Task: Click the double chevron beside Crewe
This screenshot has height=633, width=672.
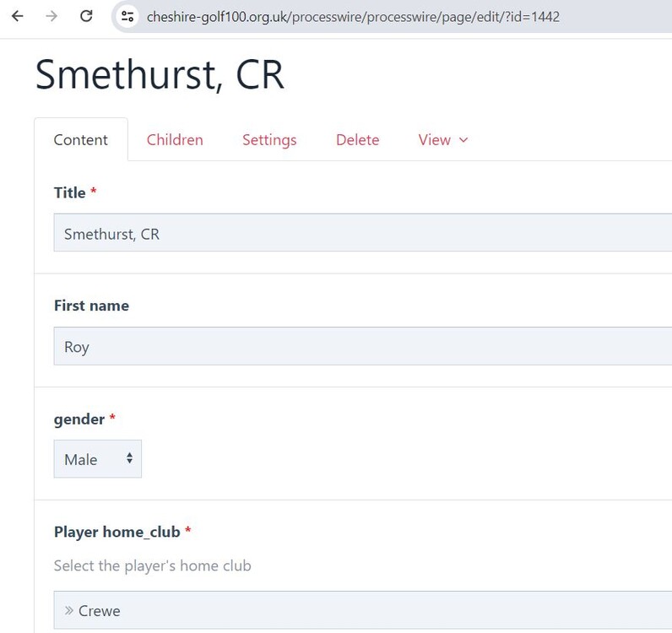Action: click(x=68, y=610)
